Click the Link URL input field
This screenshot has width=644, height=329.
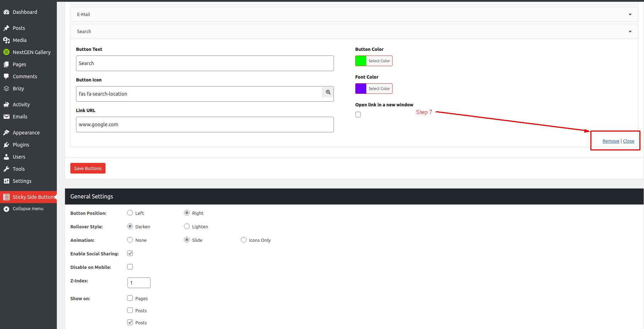205,124
